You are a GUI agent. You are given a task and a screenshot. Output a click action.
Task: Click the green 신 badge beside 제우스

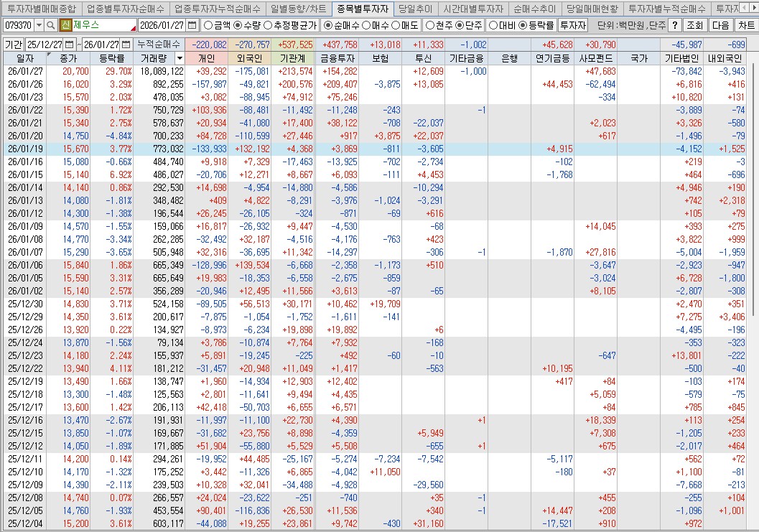[66, 25]
